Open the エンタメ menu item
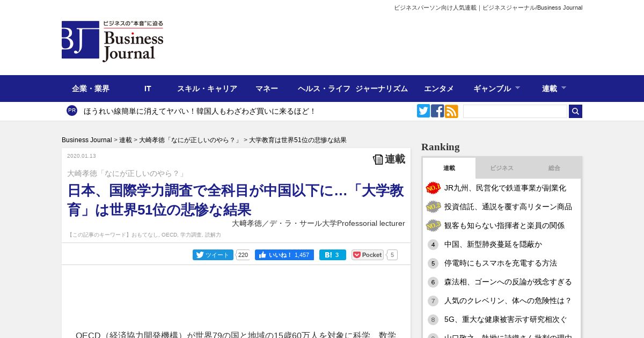The image size is (644, 338). 439,89
